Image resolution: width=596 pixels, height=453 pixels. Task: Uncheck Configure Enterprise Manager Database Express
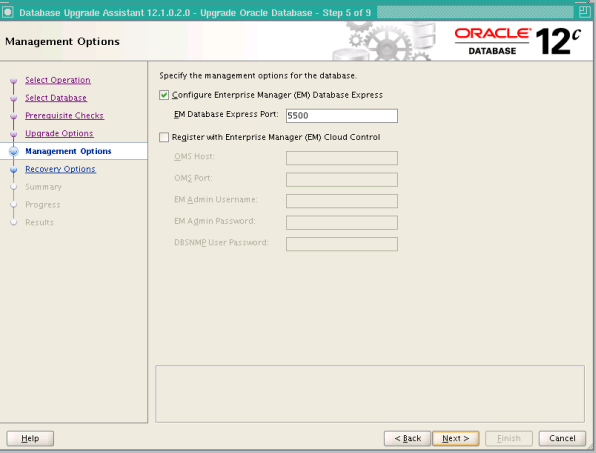pos(164,95)
